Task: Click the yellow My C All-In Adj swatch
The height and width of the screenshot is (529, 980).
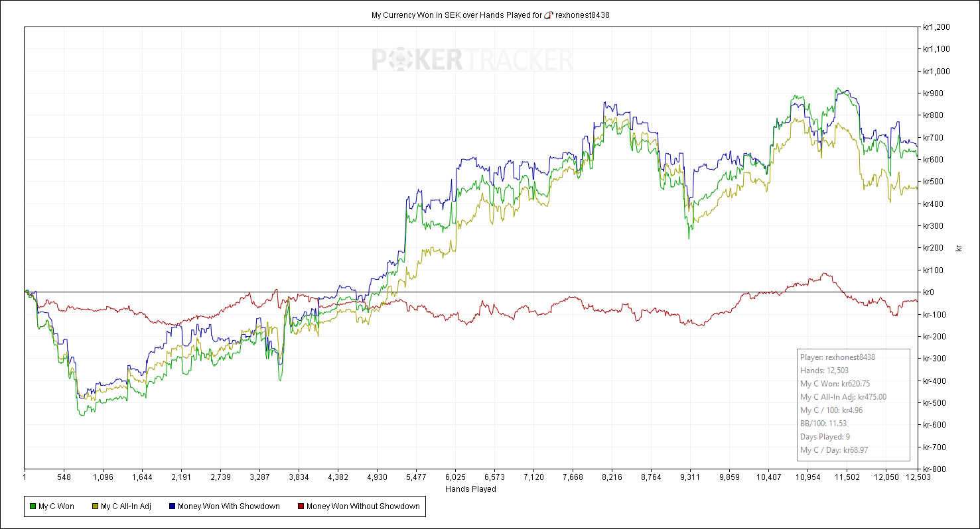Action: point(95,506)
